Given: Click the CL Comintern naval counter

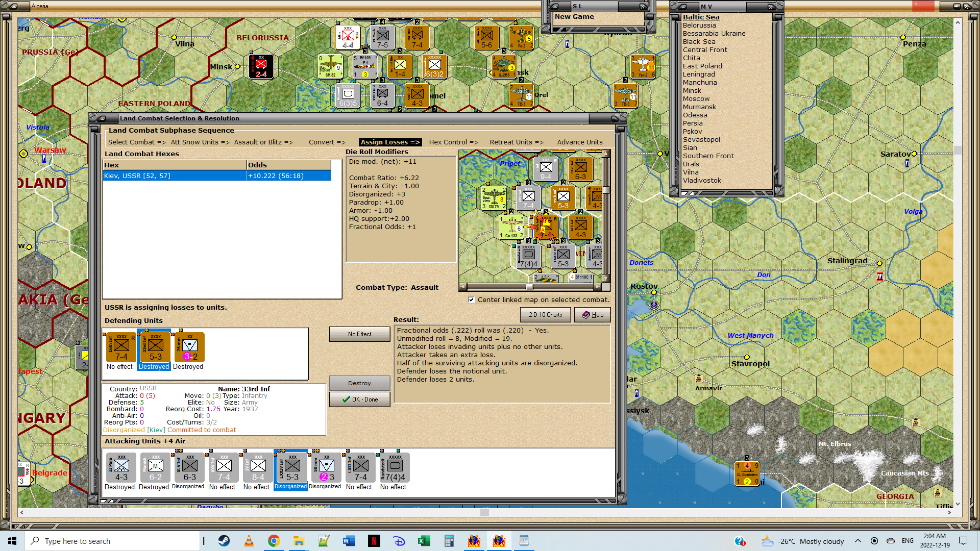Looking at the screenshot, I should [x=747, y=474].
